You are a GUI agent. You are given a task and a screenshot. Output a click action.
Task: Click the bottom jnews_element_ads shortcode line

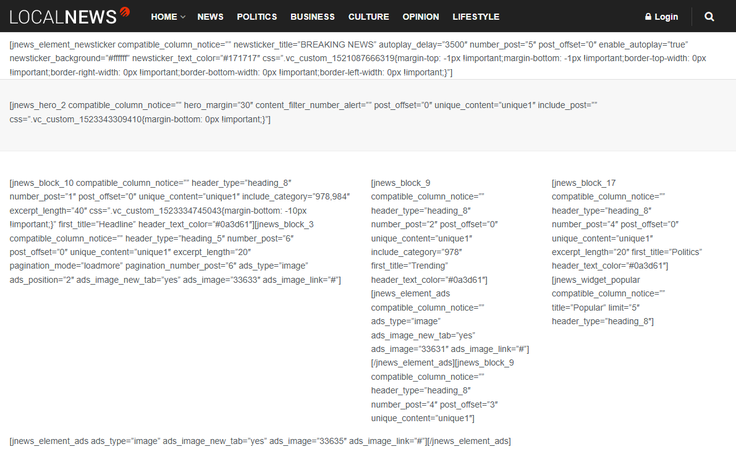[260, 441]
